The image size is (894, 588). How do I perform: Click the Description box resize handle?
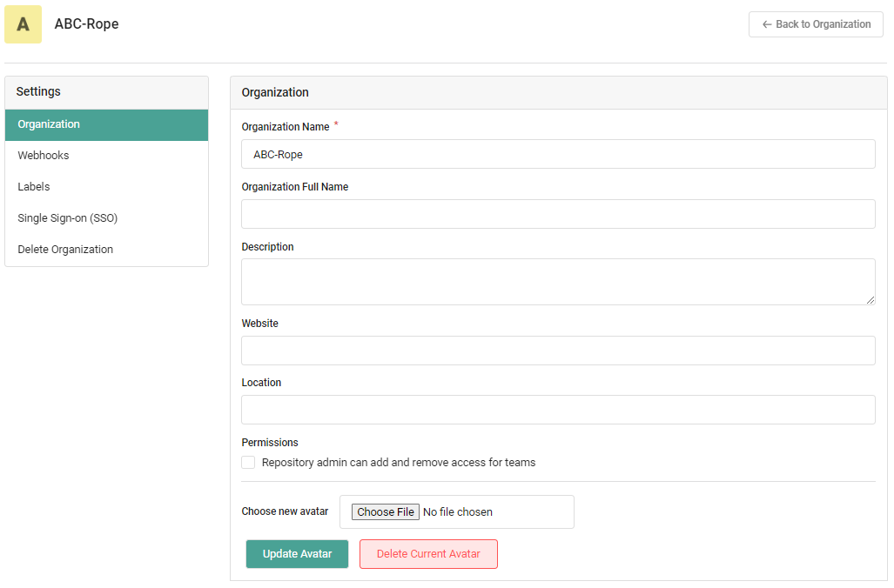tap(870, 300)
